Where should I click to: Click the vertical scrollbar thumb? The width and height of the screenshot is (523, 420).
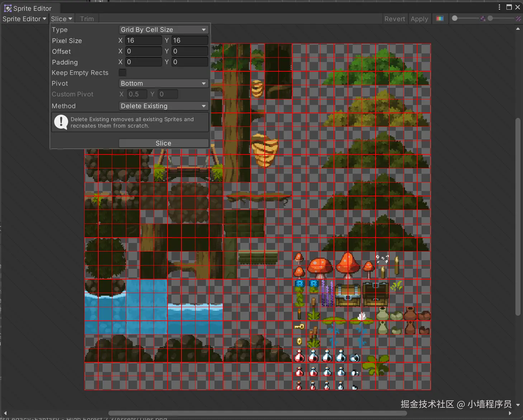click(518, 217)
